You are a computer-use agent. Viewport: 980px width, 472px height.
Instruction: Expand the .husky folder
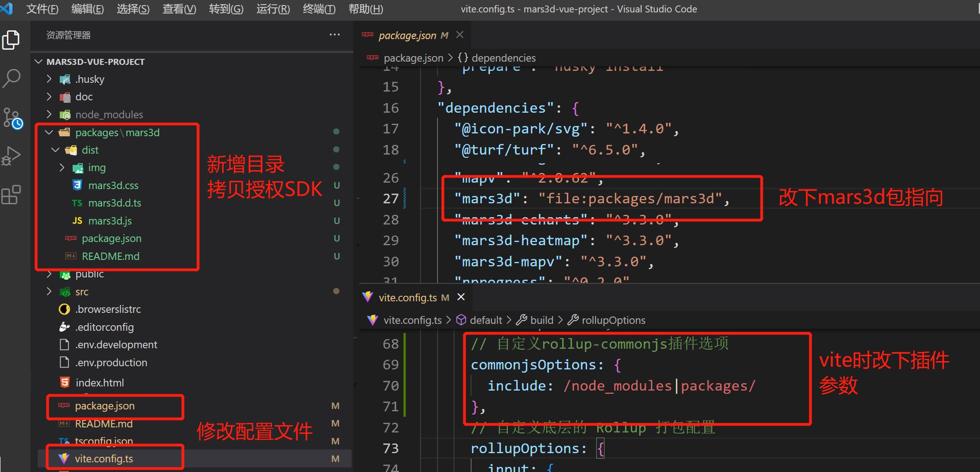(x=49, y=79)
